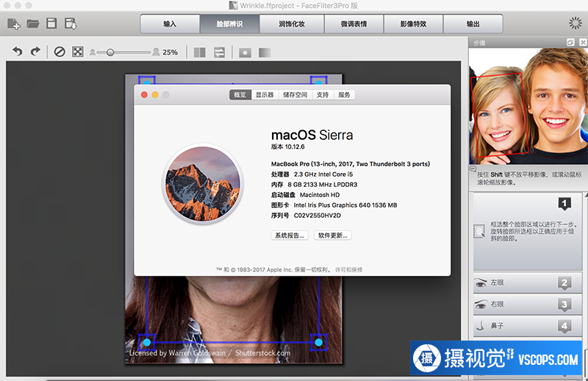Click the serial number C02V2550HV2D text
588x381 pixels.
coord(318,216)
